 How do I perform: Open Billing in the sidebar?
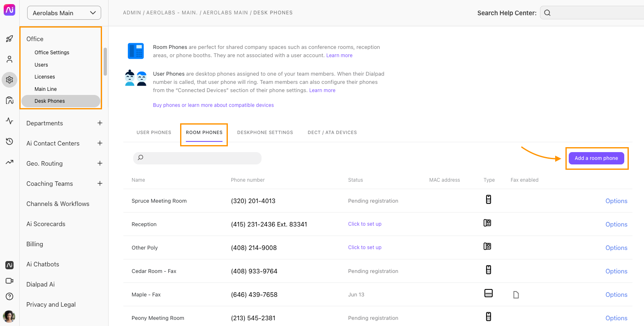tap(35, 244)
